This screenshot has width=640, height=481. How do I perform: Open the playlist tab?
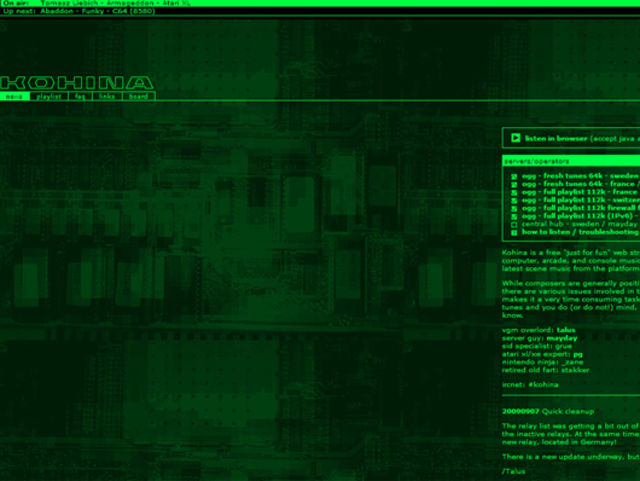point(49,96)
